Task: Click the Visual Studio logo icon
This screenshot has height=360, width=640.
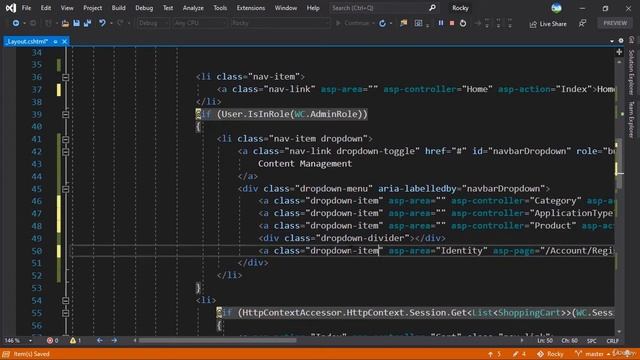Action: click(11, 8)
